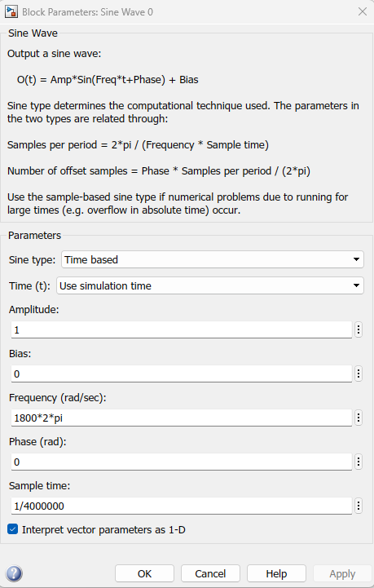Click the Help button
Screen dimensions: 374x588
(x=276, y=574)
